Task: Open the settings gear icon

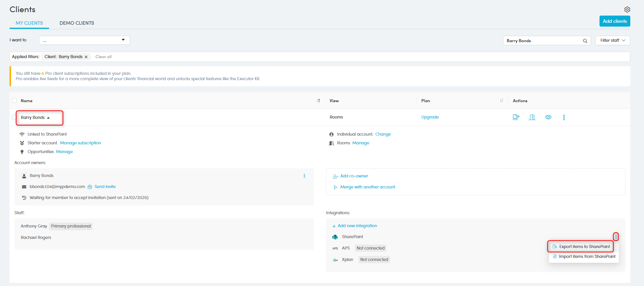Action: point(627,9)
